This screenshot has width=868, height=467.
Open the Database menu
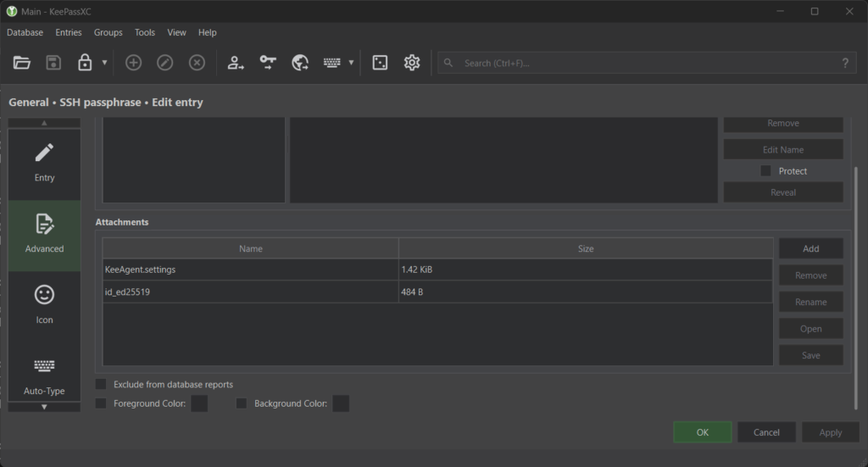(x=25, y=33)
